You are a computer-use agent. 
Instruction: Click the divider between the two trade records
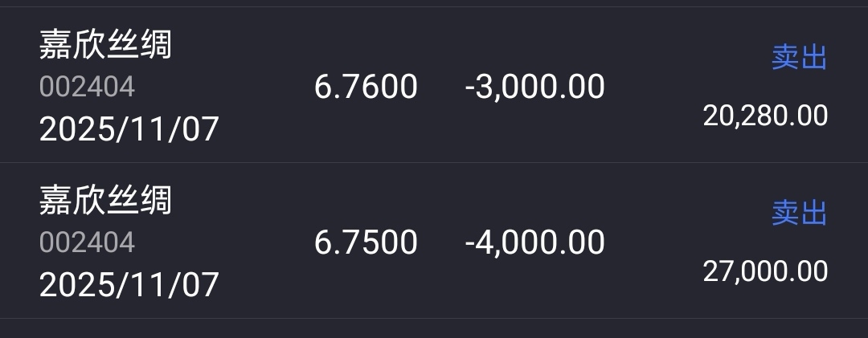pos(434,163)
